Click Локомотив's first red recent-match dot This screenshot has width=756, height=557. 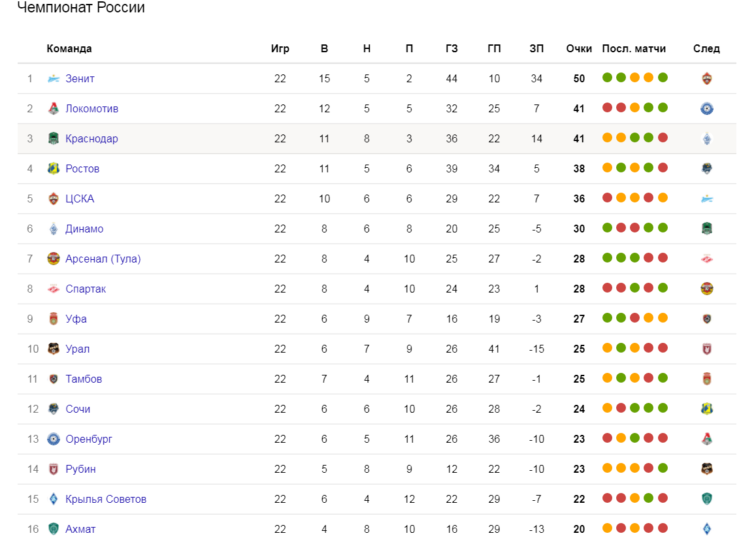tap(608, 108)
